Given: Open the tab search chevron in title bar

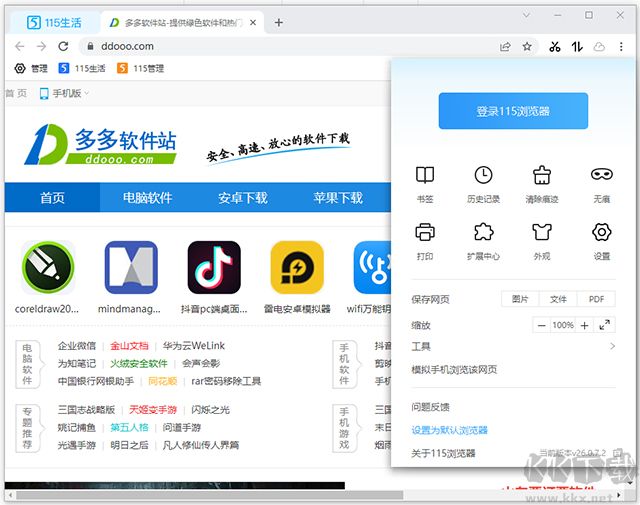Looking at the screenshot, I should 527,15.
